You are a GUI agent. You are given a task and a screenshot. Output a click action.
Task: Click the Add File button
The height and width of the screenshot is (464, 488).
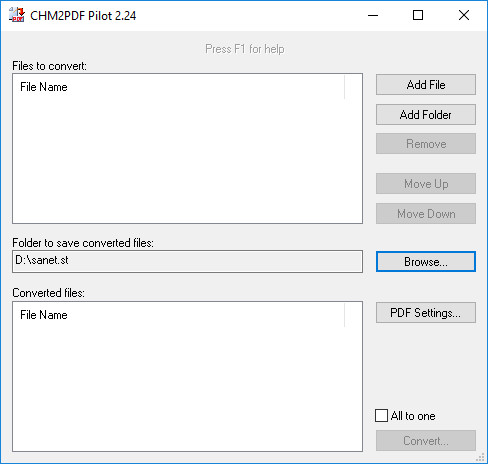pos(426,85)
